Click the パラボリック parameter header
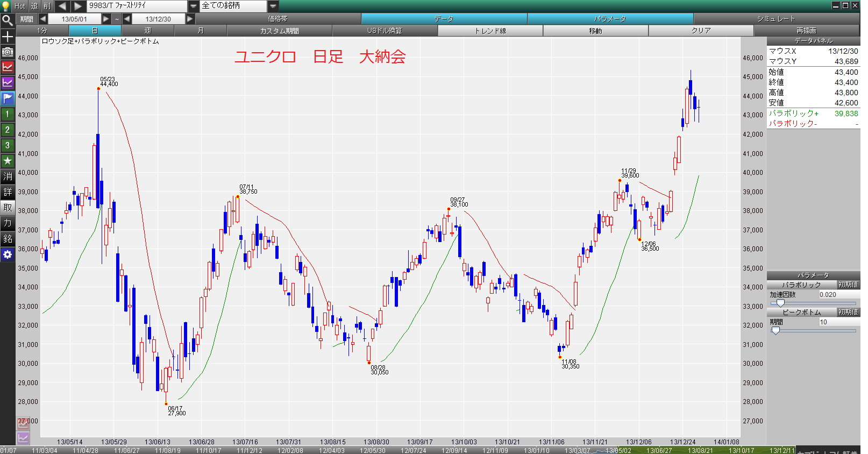 [x=801, y=285]
